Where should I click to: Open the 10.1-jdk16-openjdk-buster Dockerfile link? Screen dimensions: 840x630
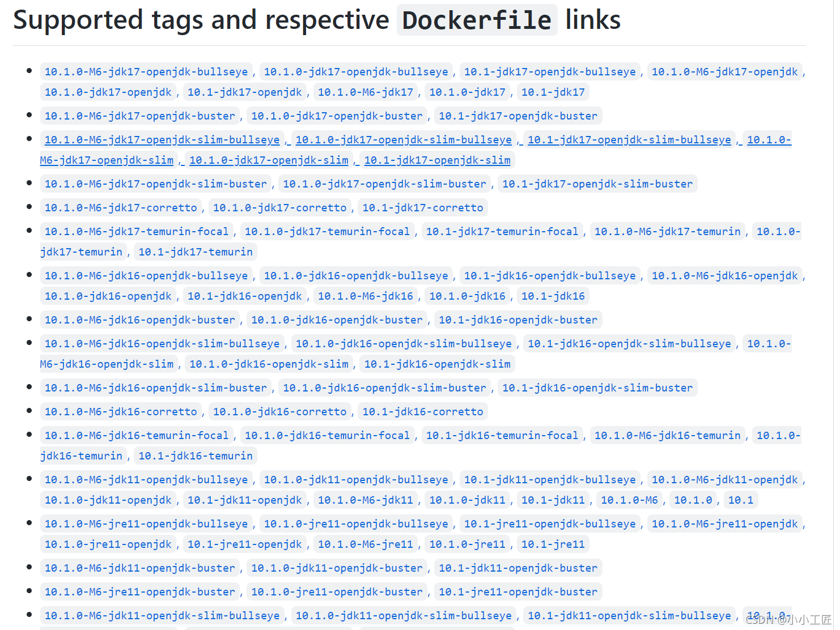click(x=518, y=320)
